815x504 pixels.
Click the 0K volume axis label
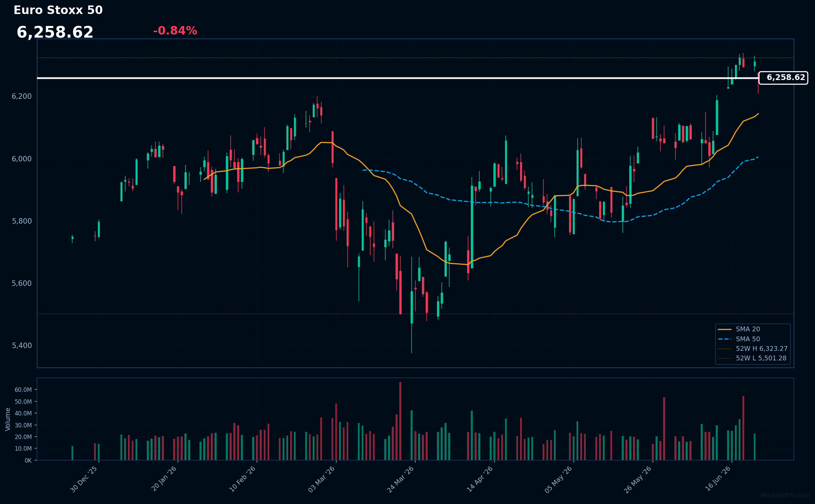pyautogui.click(x=28, y=461)
